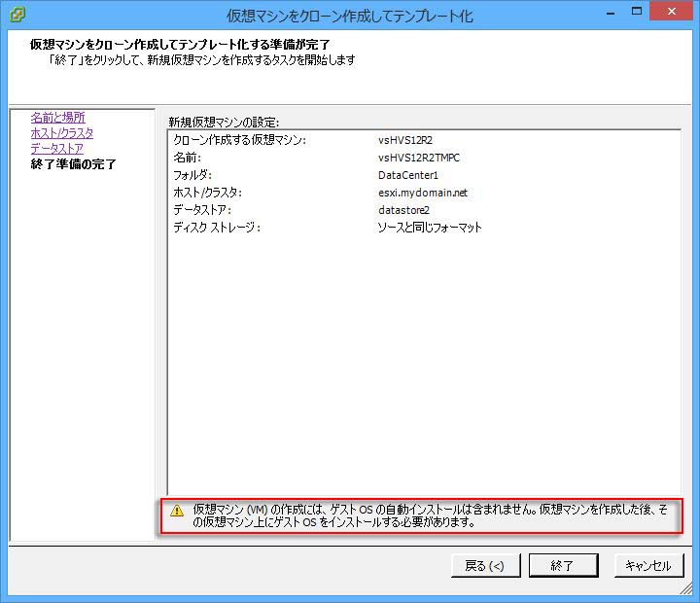Viewport: 700px width, 603px height.
Task: Maximize the wizard window
Action: [x=637, y=11]
